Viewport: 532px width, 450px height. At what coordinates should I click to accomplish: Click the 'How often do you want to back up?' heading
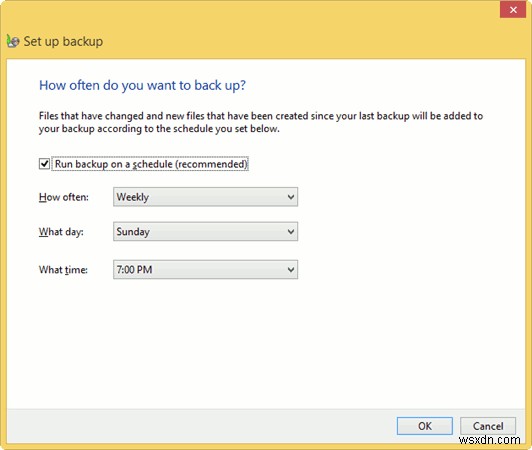click(142, 85)
